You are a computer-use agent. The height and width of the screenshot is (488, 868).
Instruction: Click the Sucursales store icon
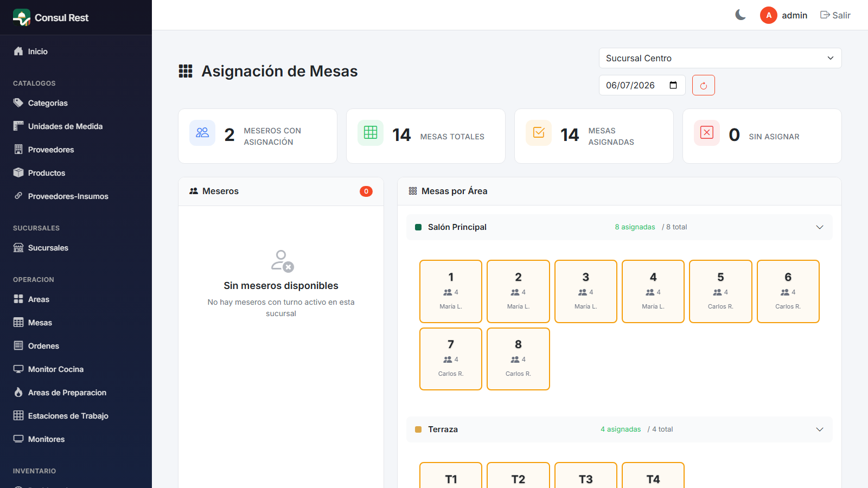(18, 248)
